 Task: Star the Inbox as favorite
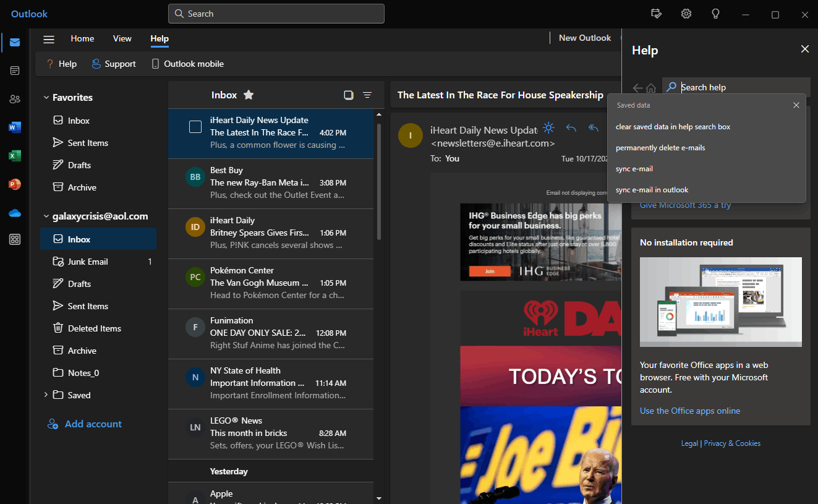click(249, 95)
